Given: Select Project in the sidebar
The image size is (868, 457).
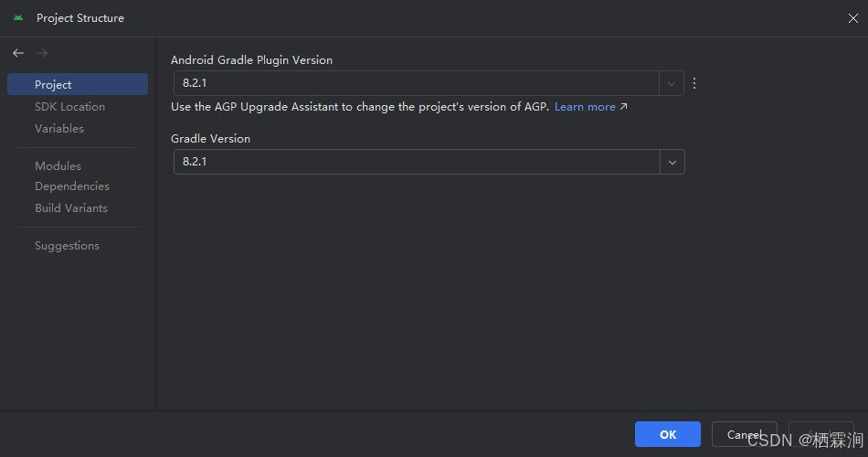Looking at the screenshot, I should 78,84.
